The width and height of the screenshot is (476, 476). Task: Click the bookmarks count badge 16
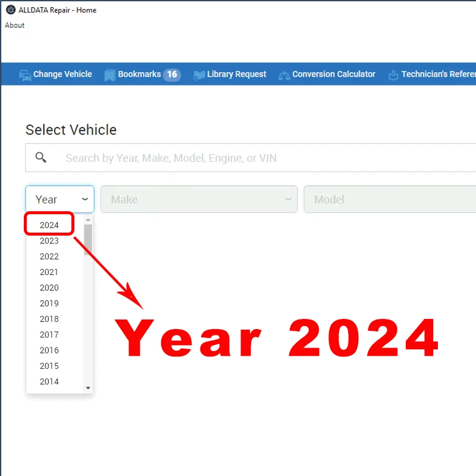(x=172, y=74)
